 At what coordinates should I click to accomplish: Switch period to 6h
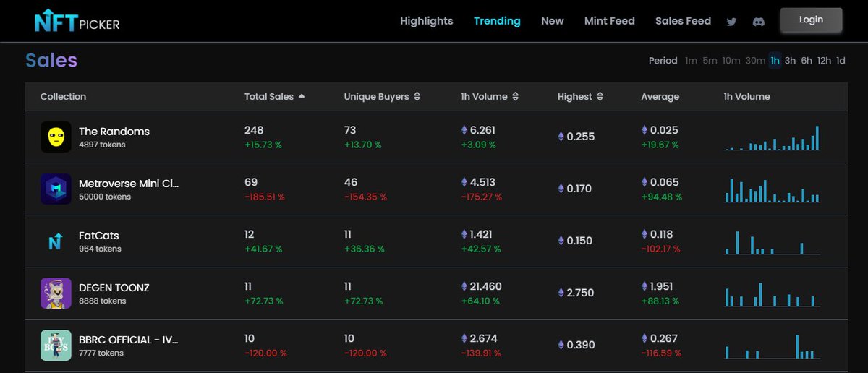807,61
